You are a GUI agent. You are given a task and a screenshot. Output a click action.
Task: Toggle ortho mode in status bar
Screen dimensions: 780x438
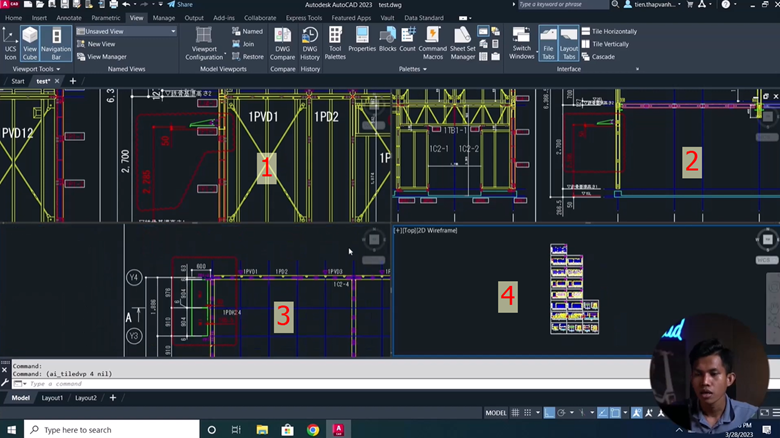[x=549, y=413]
